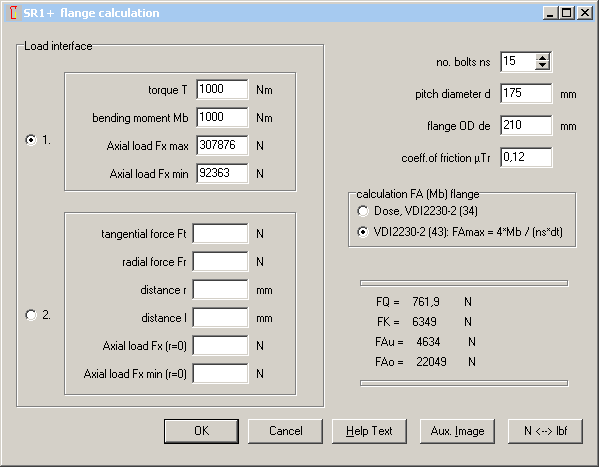
Task: Click the OK button
Action: click(201, 431)
